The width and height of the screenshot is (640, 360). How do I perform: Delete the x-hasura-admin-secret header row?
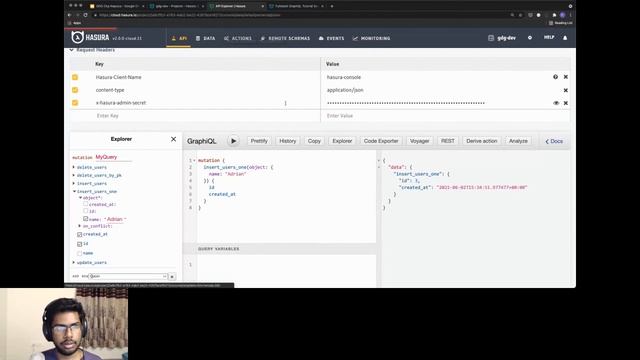tap(566, 103)
